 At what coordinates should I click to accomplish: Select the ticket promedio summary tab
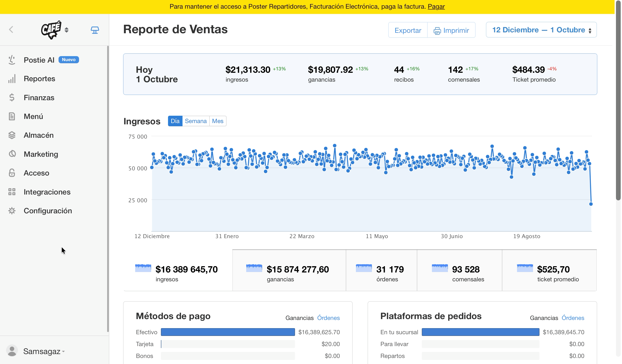click(x=549, y=270)
